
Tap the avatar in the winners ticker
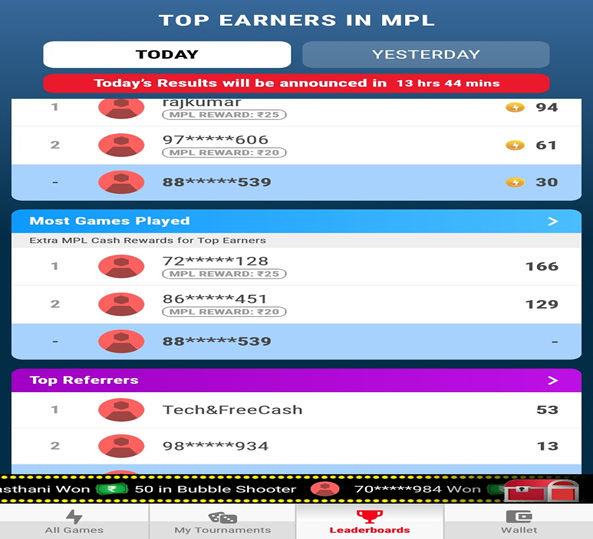pyautogui.click(x=324, y=489)
